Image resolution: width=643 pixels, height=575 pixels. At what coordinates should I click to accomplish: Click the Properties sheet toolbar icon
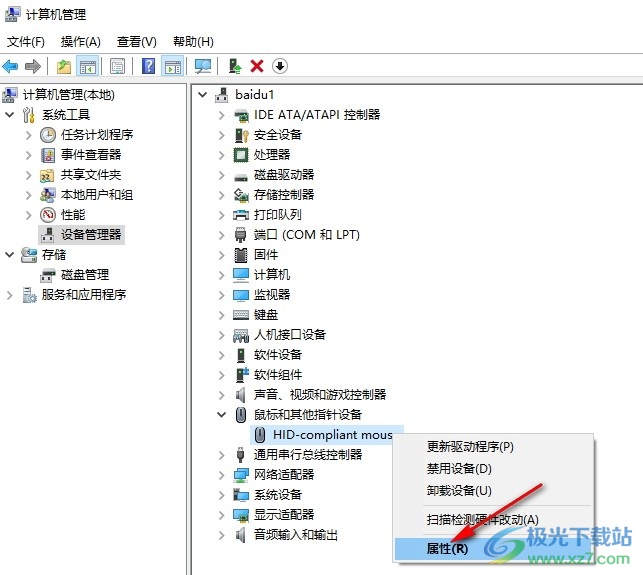coord(117,66)
